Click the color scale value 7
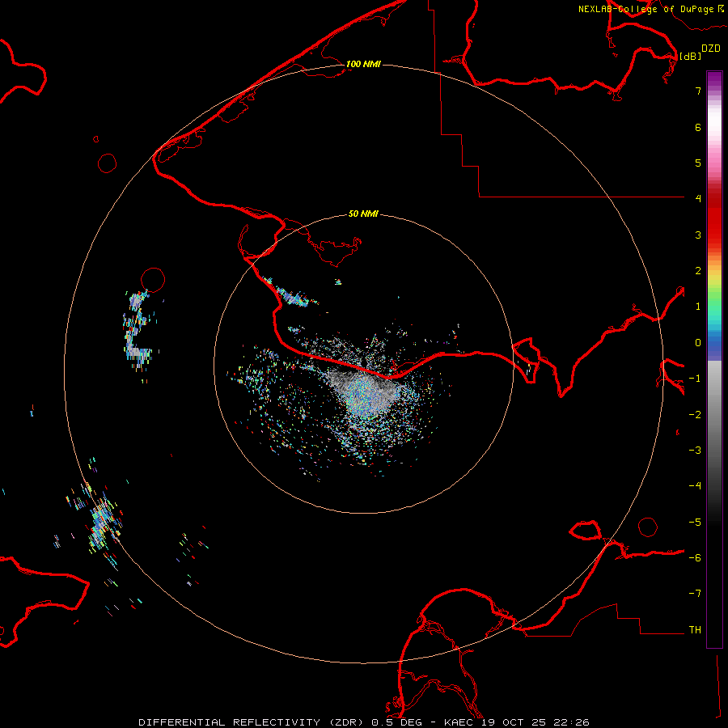The width and height of the screenshot is (728, 728). 698,91
